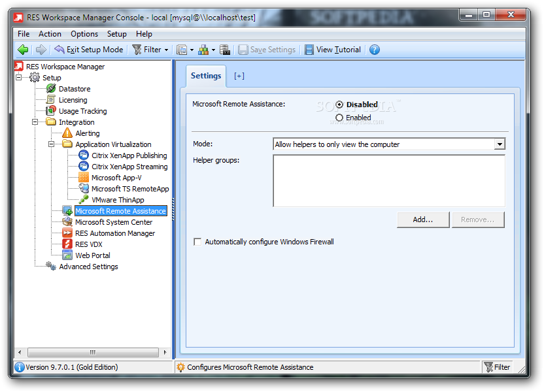Open the Mode combo box dropdown
Screen dimensions: 544x392
coord(500,144)
